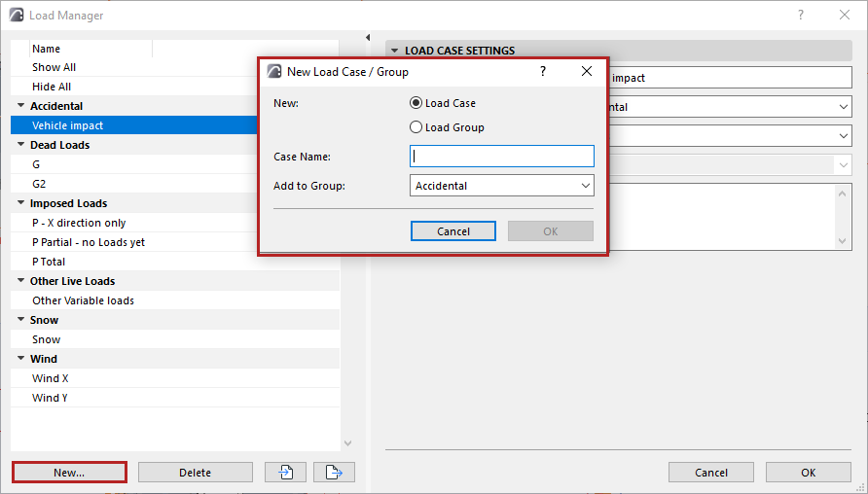Click the import load cases icon button
The height and width of the screenshot is (494, 868).
pyautogui.click(x=286, y=472)
